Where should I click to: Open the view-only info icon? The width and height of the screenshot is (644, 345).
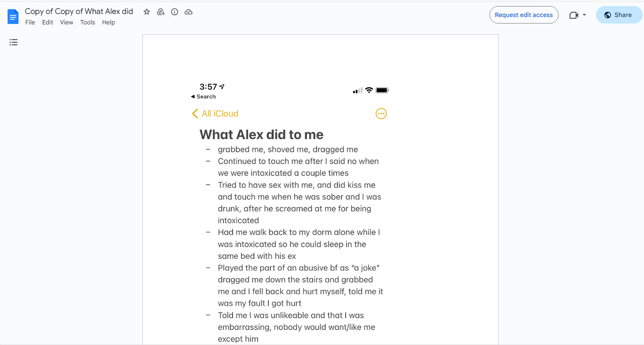(x=175, y=12)
